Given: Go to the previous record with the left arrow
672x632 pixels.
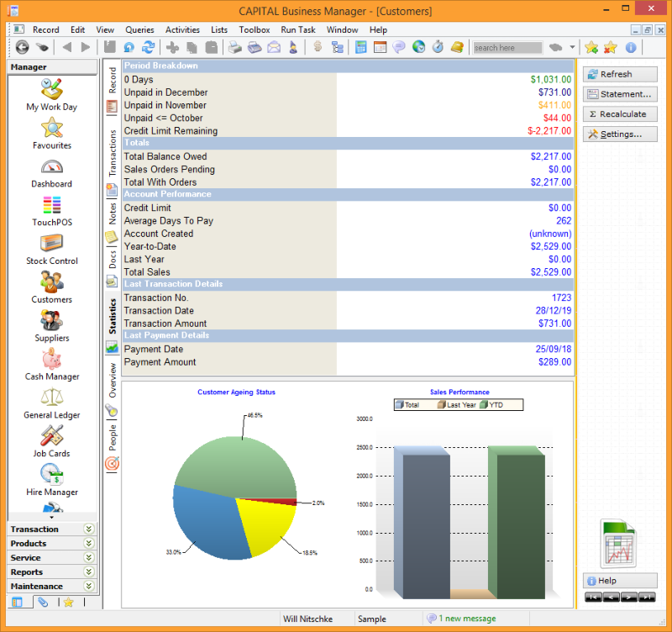Looking at the screenshot, I should [x=67, y=47].
